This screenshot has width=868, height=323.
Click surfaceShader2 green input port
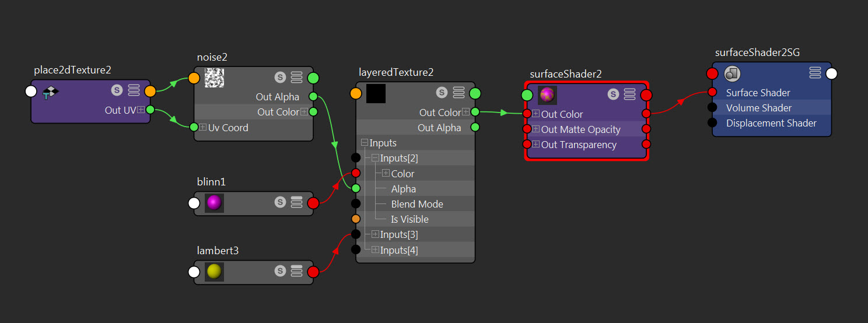[527, 95]
